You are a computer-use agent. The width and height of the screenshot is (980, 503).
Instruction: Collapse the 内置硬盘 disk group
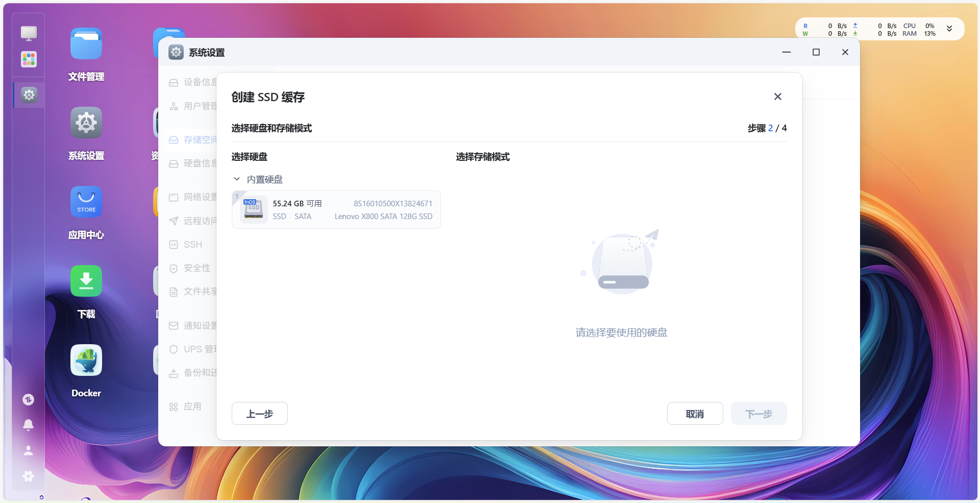tap(237, 179)
